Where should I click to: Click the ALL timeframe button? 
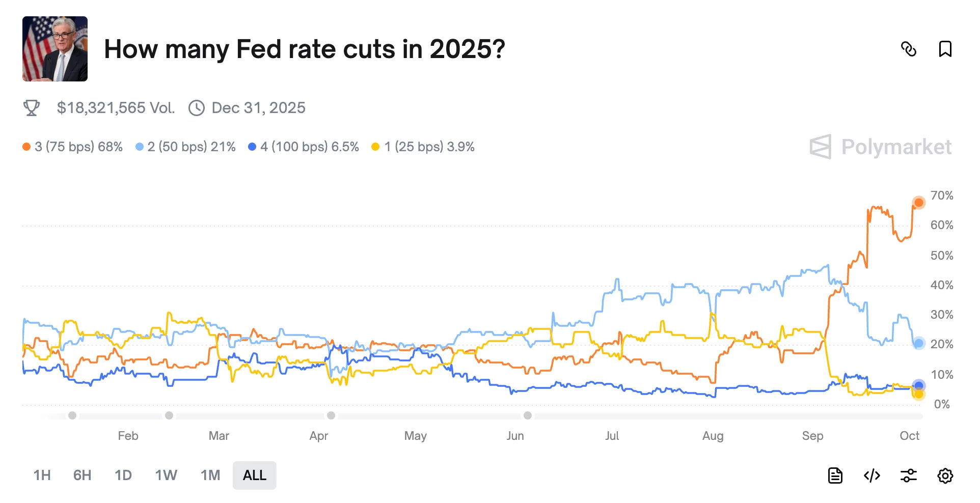[254, 476]
